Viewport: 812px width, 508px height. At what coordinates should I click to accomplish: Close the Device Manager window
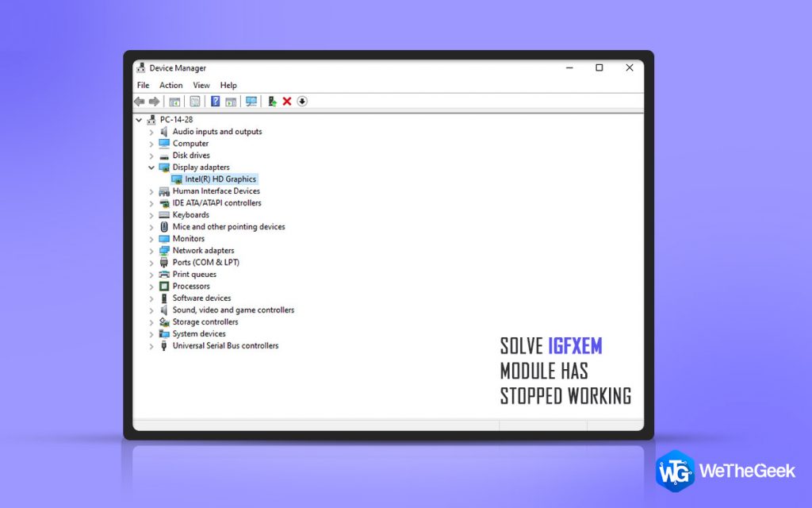(x=629, y=68)
